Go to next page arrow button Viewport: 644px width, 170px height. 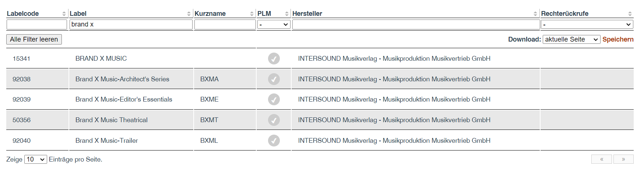click(x=623, y=159)
